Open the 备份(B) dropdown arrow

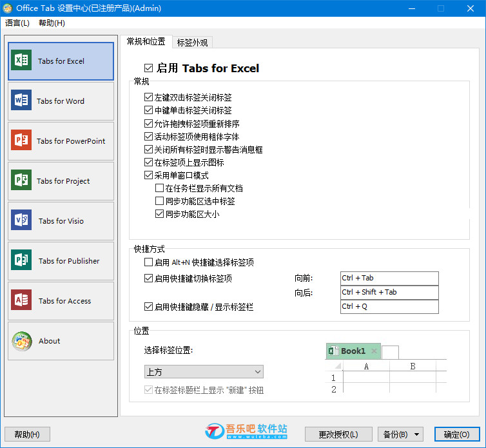coord(416,434)
